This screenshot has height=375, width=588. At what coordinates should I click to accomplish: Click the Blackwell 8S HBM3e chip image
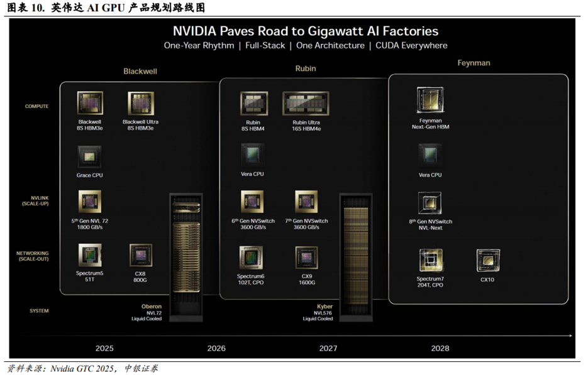point(90,103)
